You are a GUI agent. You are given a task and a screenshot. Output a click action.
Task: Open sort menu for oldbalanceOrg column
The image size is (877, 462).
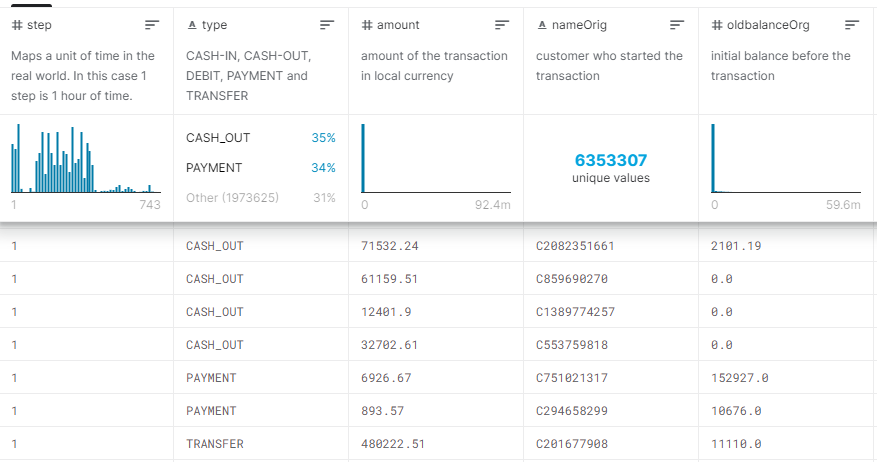click(x=852, y=24)
